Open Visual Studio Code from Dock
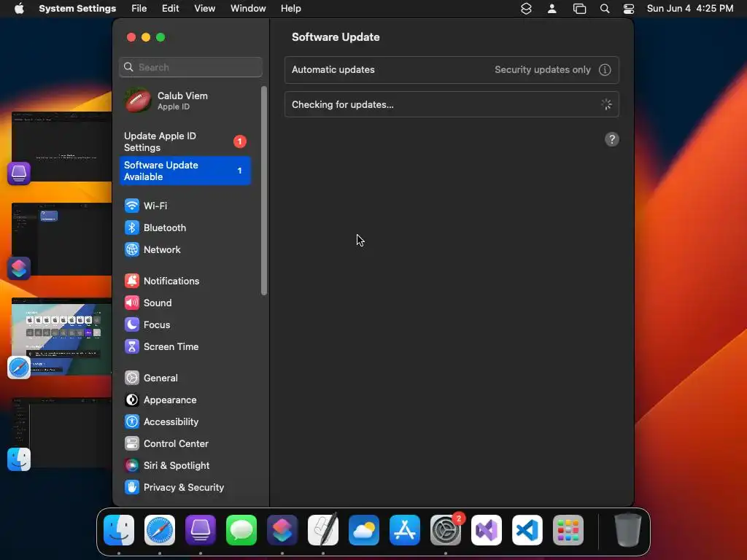This screenshot has height=560, width=747. pos(527,530)
